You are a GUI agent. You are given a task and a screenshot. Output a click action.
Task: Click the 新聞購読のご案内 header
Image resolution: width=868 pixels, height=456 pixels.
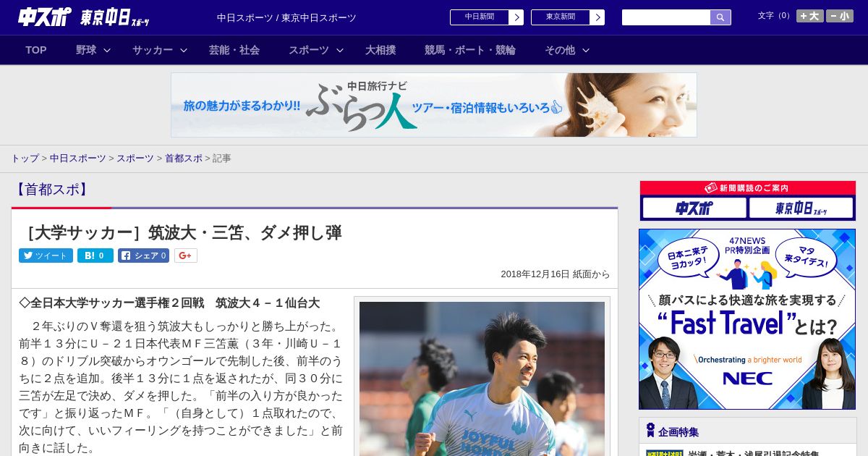click(748, 188)
